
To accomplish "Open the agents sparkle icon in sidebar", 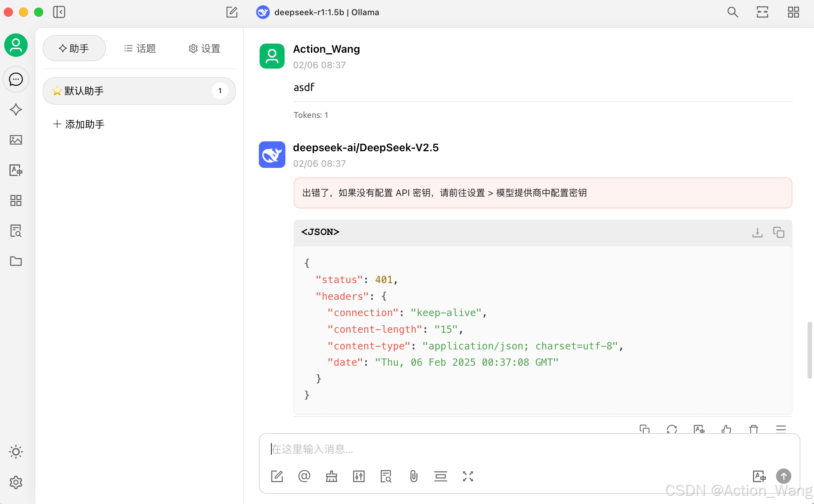I will (16, 110).
